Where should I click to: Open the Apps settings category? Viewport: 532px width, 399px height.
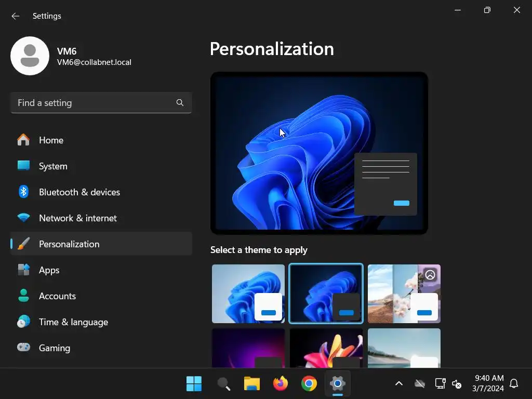tap(101, 270)
